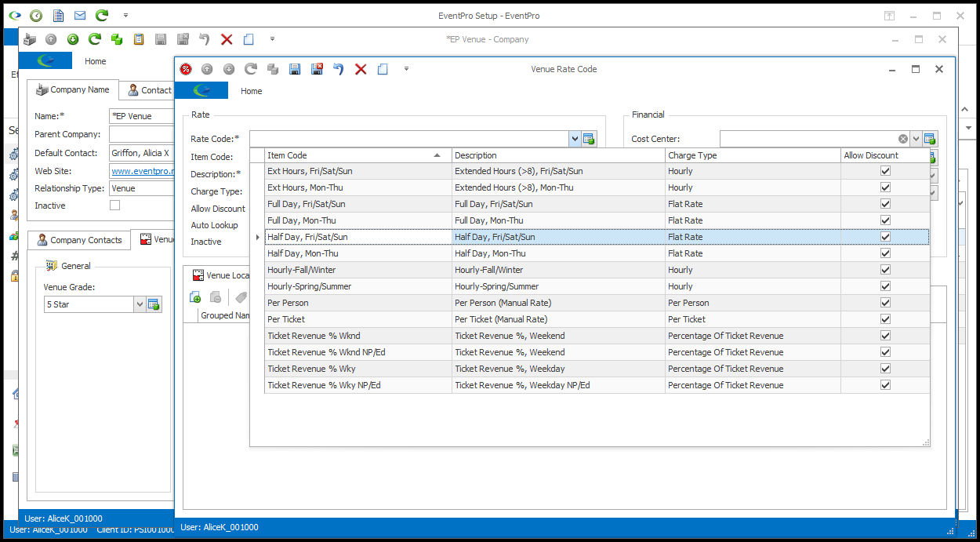Click green refresh icon in EP Venue Company toolbar
The height and width of the screenshot is (542, 980).
pos(95,39)
